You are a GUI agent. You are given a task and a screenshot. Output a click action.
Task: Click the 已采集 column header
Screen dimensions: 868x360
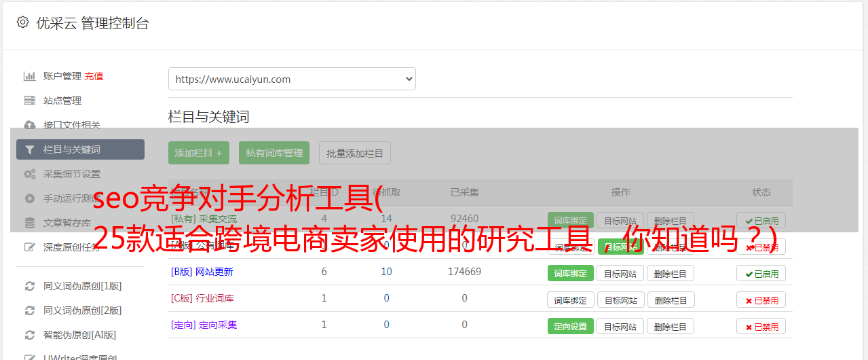coord(465,192)
